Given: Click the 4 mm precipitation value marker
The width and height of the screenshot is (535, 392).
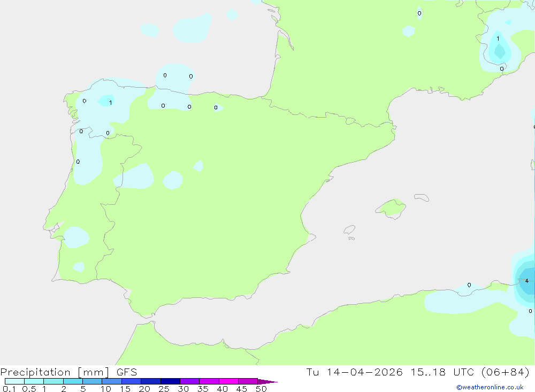Looking at the screenshot, I should [x=526, y=281].
